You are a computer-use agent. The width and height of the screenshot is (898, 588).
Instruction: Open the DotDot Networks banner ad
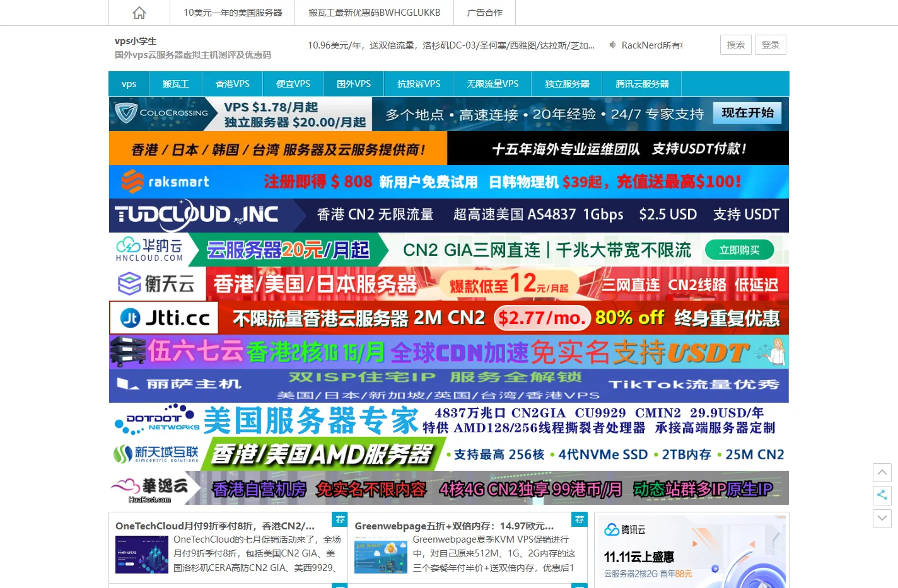pyautogui.click(x=449, y=420)
